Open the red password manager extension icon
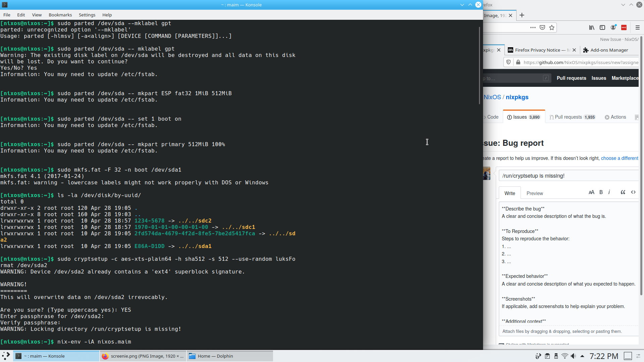The width and height of the screenshot is (644, 362). pyautogui.click(x=624, y=27)
